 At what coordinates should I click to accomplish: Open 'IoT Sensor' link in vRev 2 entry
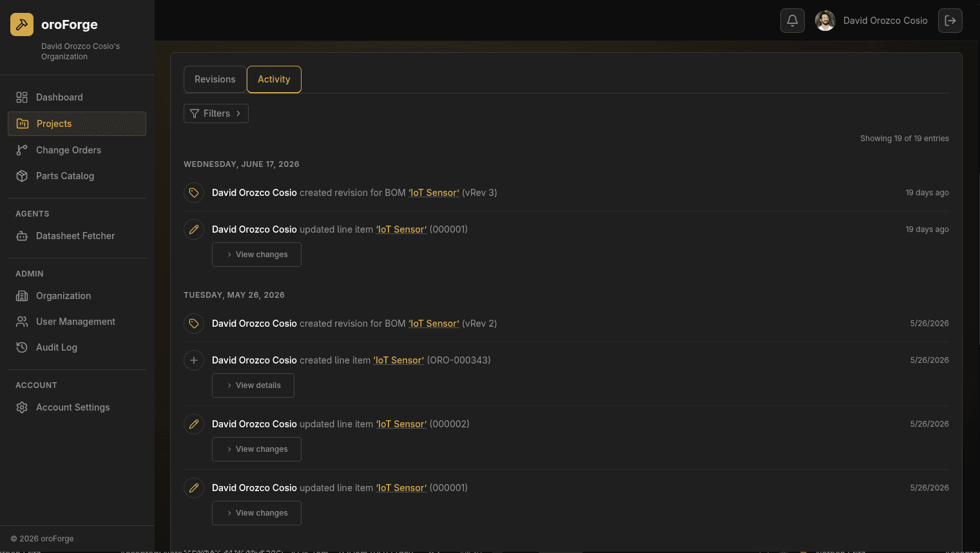[434, 324]
